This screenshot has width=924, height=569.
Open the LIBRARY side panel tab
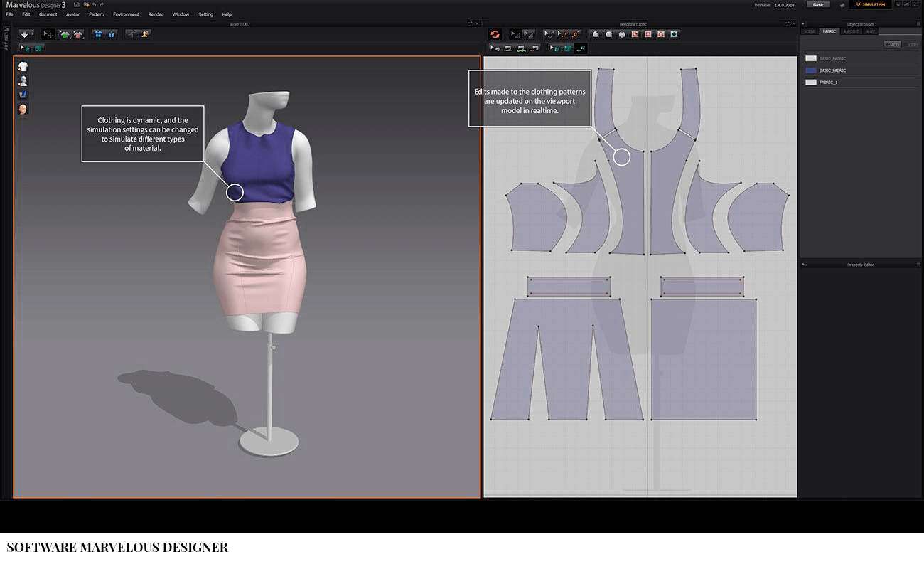[x=6, y=38]
